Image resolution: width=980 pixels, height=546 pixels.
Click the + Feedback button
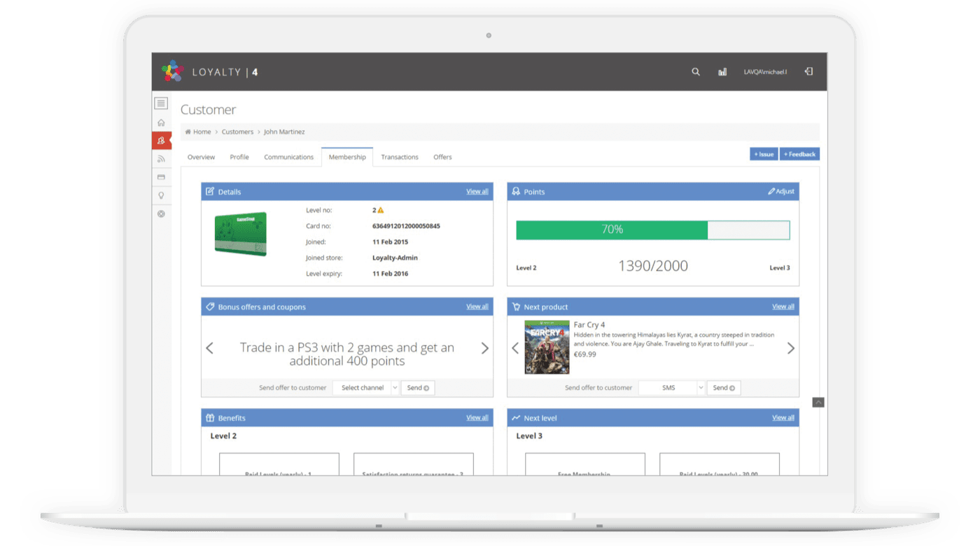799,154
